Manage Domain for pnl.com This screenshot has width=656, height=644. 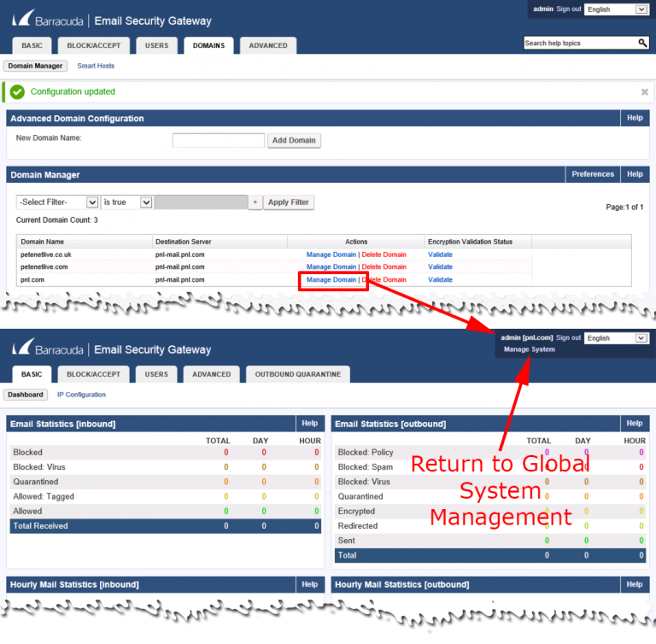pyautogui.click(x=331, y=279)
